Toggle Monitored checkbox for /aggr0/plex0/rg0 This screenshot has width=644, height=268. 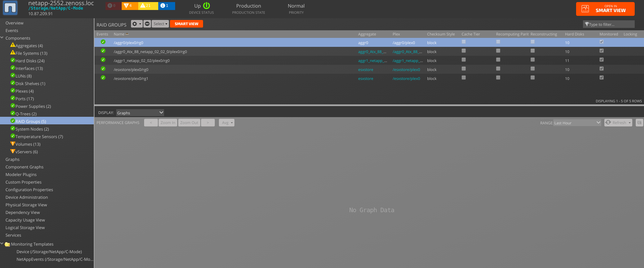coord(602,42)
